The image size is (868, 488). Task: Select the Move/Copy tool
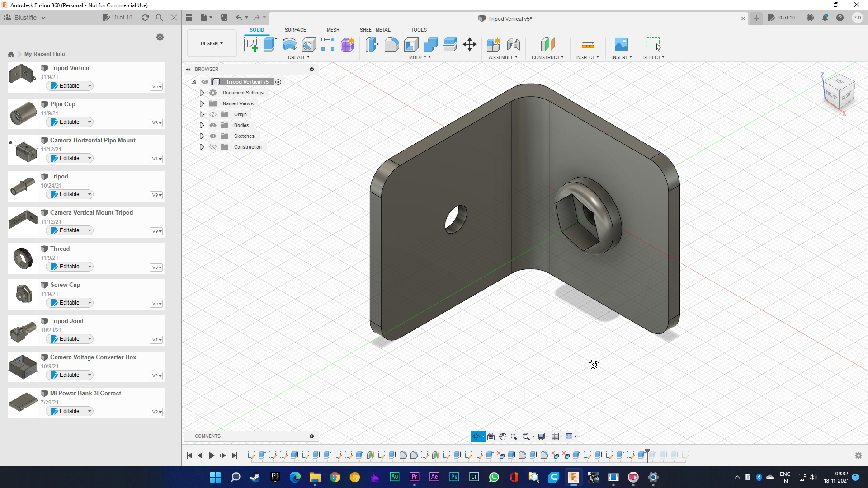tap(470, 44)
